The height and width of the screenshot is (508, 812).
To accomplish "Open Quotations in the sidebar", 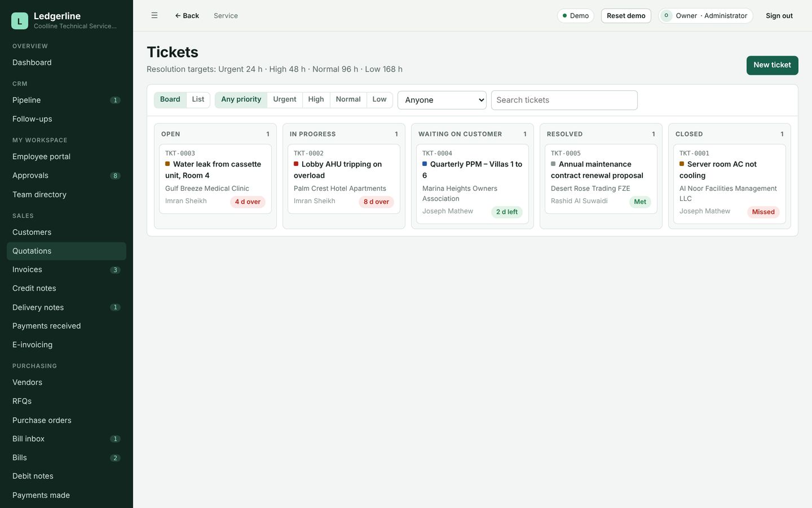I will click(x=67, y=251).
